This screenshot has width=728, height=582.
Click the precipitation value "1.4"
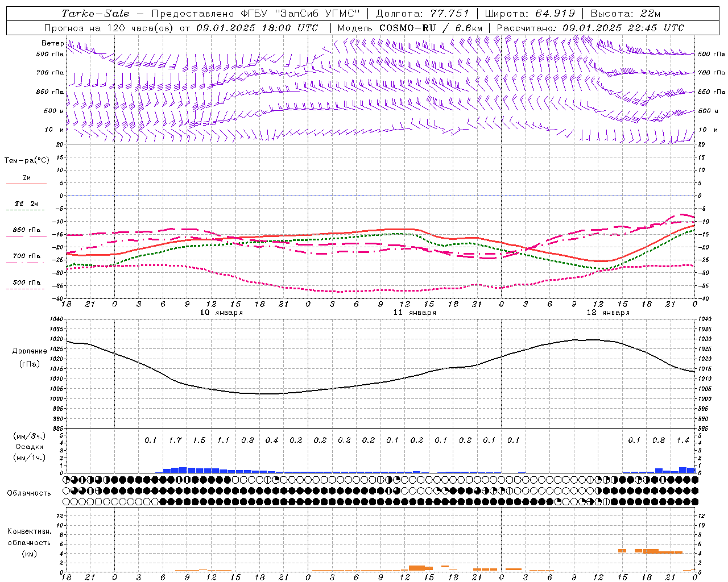[682, 440]
